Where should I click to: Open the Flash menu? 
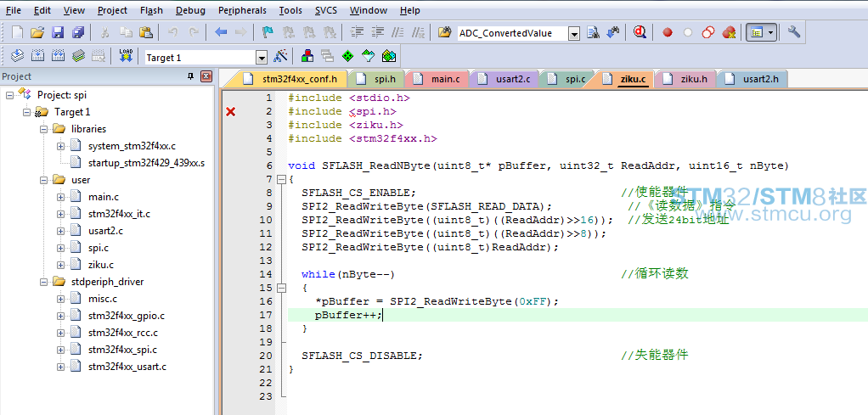[x=151, y=10]
